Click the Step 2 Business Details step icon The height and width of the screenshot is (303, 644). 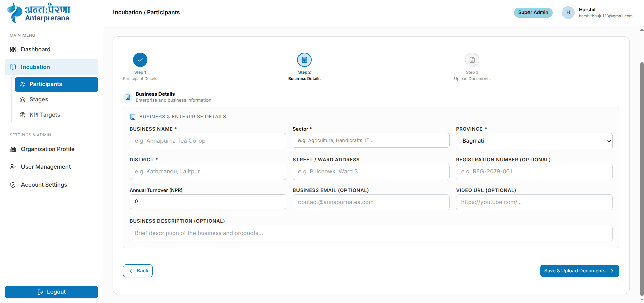[x=304, y=60]
